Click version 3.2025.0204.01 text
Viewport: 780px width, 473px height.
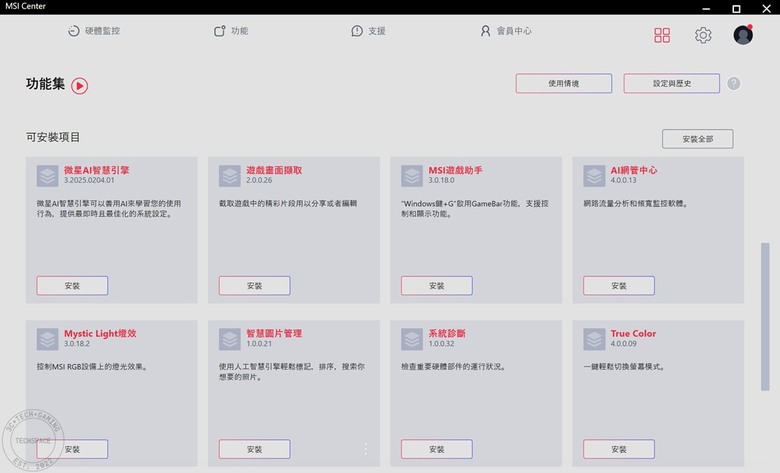[x=89, y=180]
